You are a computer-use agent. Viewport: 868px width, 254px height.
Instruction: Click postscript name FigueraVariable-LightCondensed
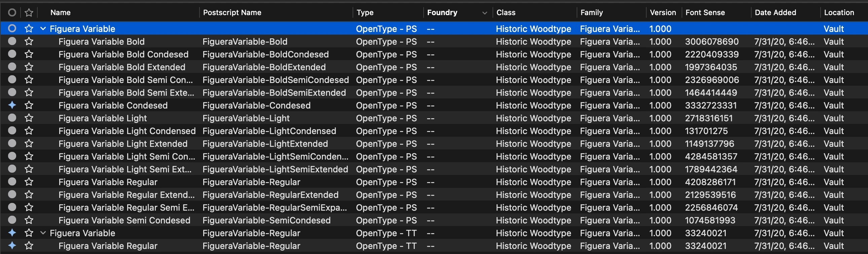(x=269, y=131)
